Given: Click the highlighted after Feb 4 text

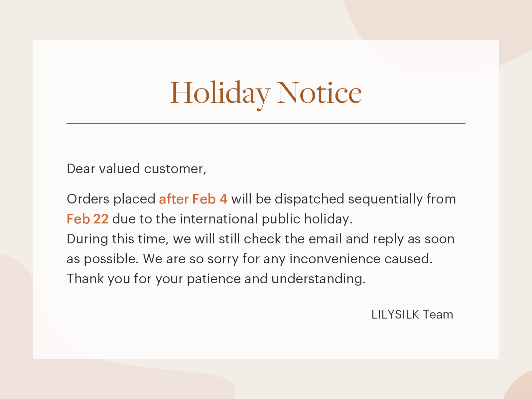Looking at the screenshot, I should click(x=193, y=199).
